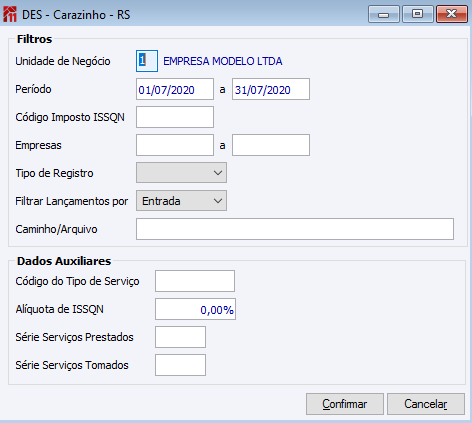Click the first Empresas range field

[175, 145]
